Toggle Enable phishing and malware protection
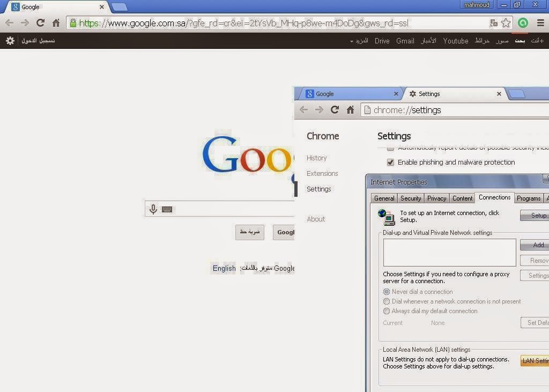549x392 pixels. point(390,162)
